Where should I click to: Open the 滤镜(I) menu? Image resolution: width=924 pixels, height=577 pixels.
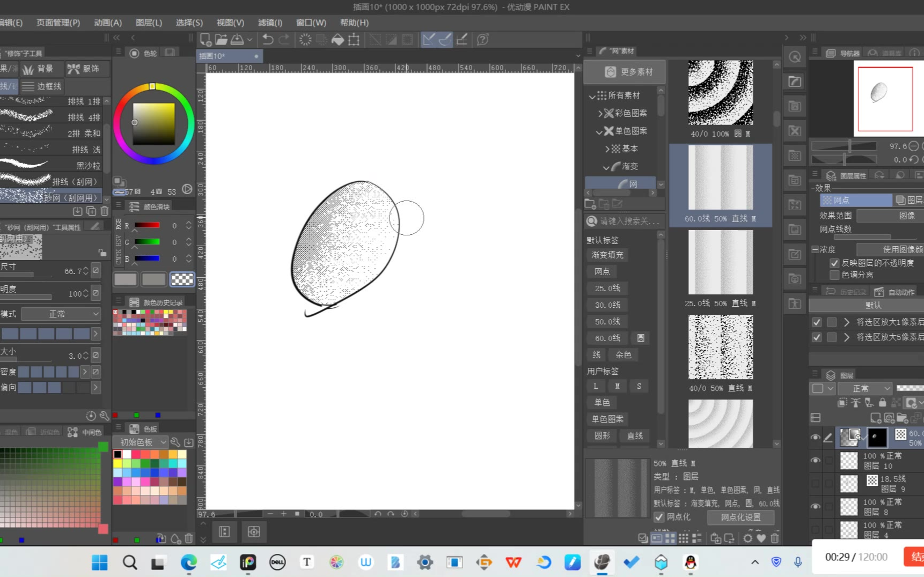[270, 23]
